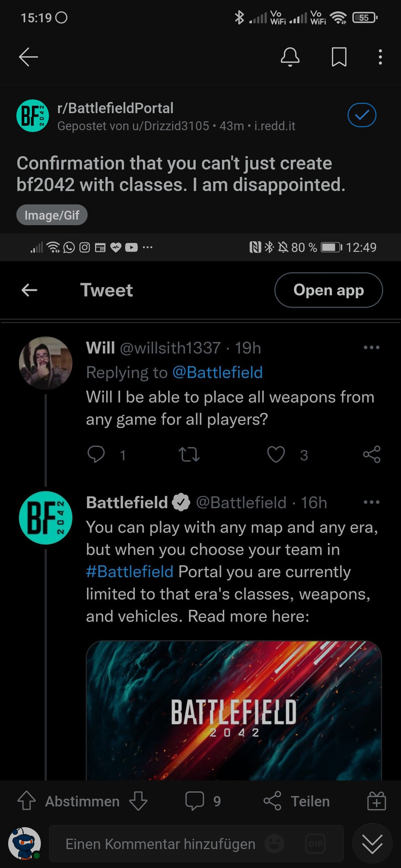Tap the r/BattlefieldPortal subreddit avatar

pyautogui.click(x=32, y=115)
